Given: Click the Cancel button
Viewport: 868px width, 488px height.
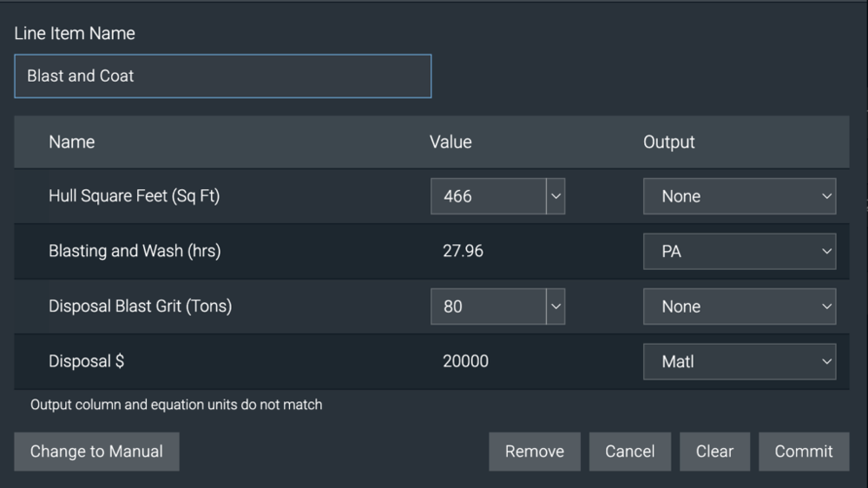Looking at the screenshot, I should [630, 452].
